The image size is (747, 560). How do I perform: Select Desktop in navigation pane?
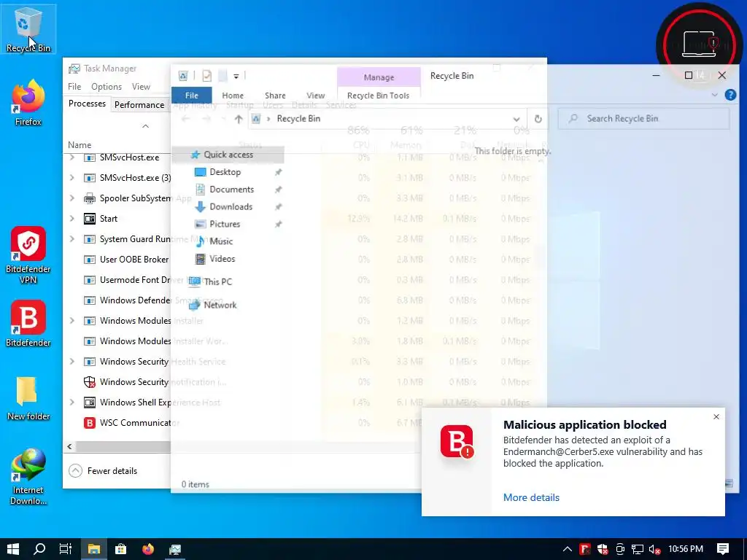click(225, 172)
